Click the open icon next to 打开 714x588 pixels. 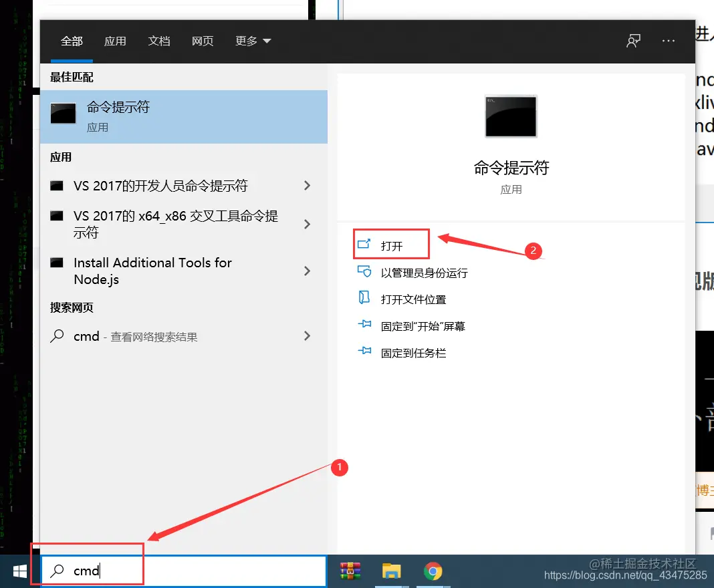(x=364, y=244)
